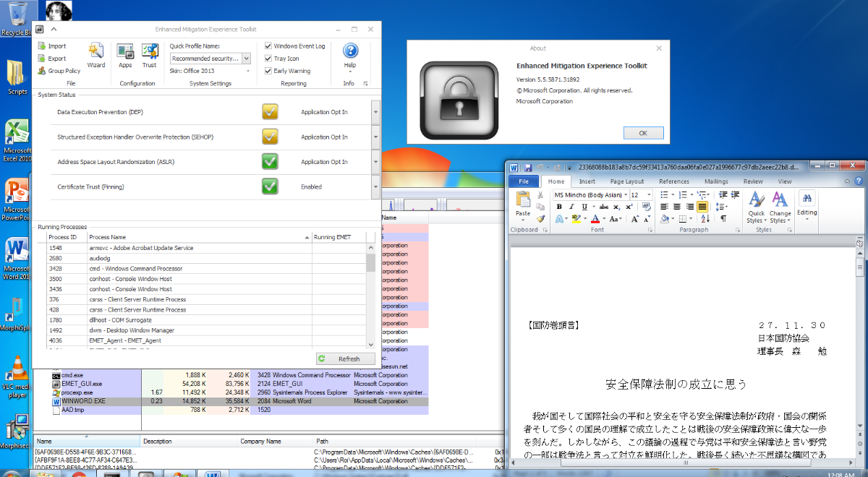Expand Certificate Trust Enabled dropdown
The image size is (868, 477).
(x=375, y=186)
